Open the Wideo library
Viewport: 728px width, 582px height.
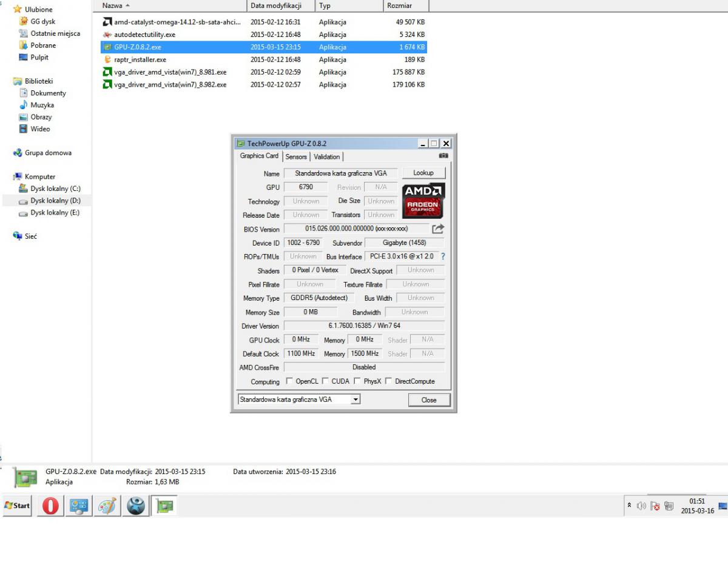click(35, 129)
